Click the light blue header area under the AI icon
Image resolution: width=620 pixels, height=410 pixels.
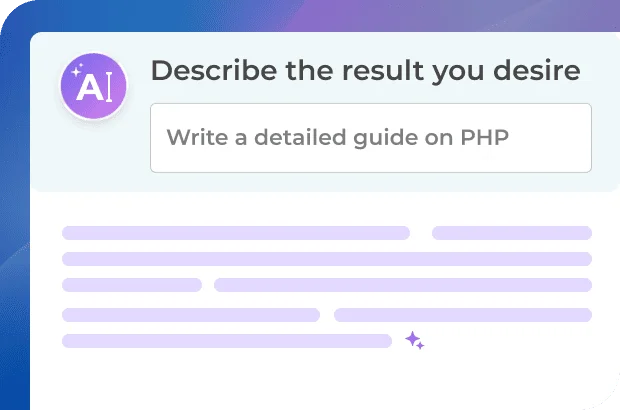click(90, 160)
